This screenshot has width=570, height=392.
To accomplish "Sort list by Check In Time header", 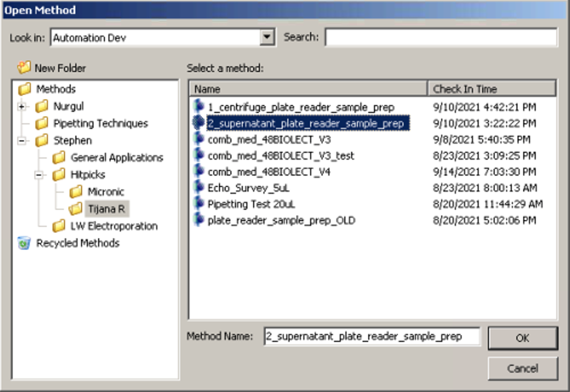I will point(491,89).
